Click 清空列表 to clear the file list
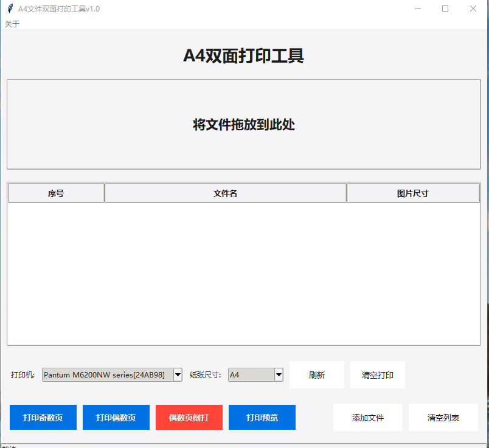 coord(442,417)
